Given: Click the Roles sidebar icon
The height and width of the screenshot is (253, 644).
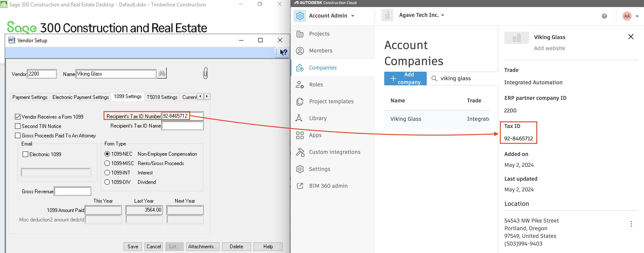Looking at the screenshot, I should click(300, 85).
